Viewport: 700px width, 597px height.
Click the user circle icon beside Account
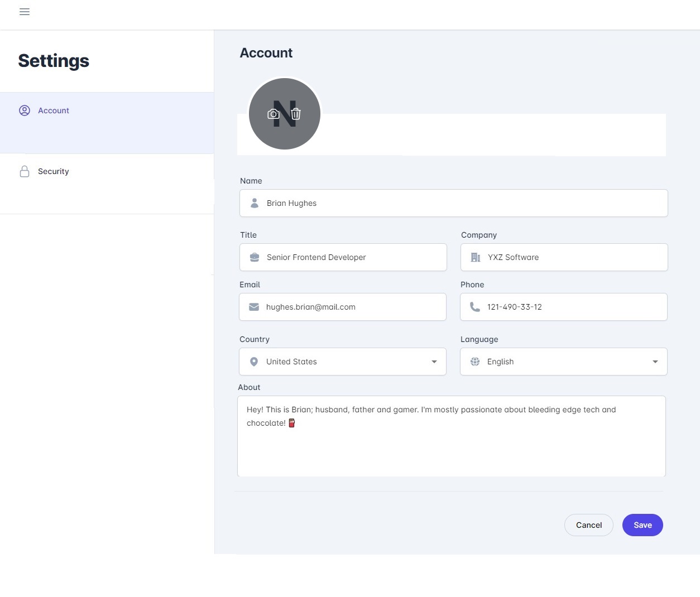25,110
